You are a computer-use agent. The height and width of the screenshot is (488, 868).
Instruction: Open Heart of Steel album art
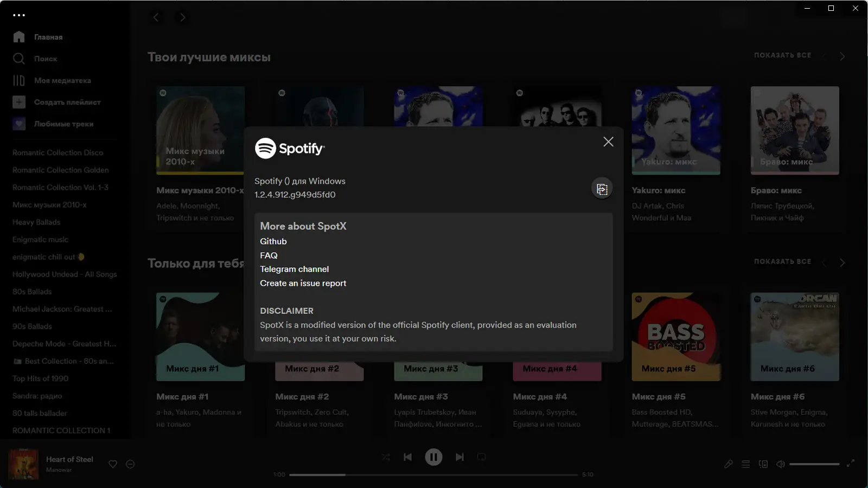(23, 464)
